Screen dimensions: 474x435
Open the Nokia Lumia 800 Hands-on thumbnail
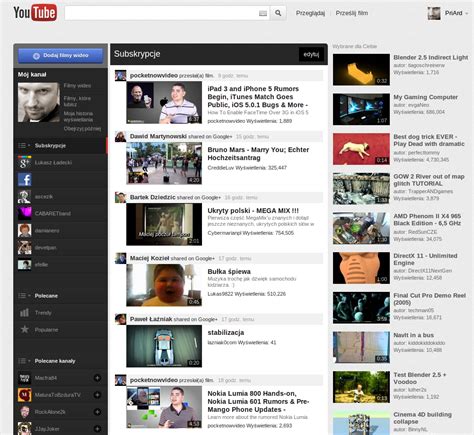point(164,407)
